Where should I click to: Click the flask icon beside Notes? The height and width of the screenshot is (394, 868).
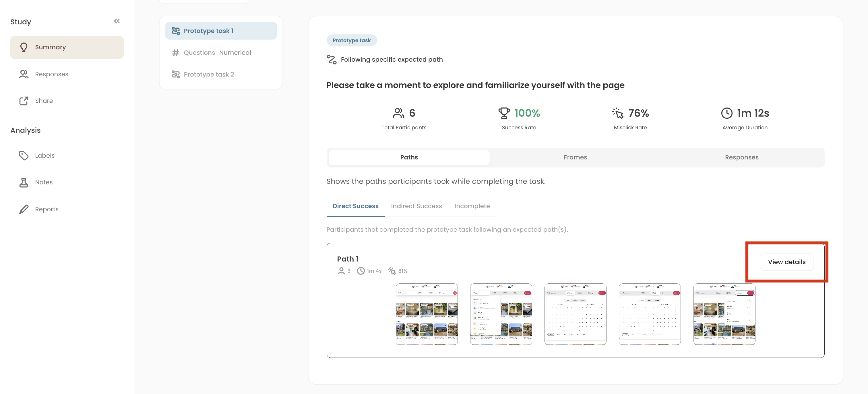tap(24, 182)
